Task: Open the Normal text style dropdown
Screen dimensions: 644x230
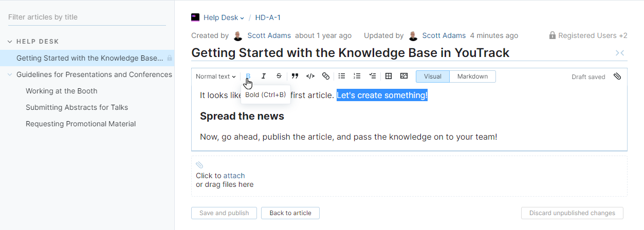Action: 216,76
